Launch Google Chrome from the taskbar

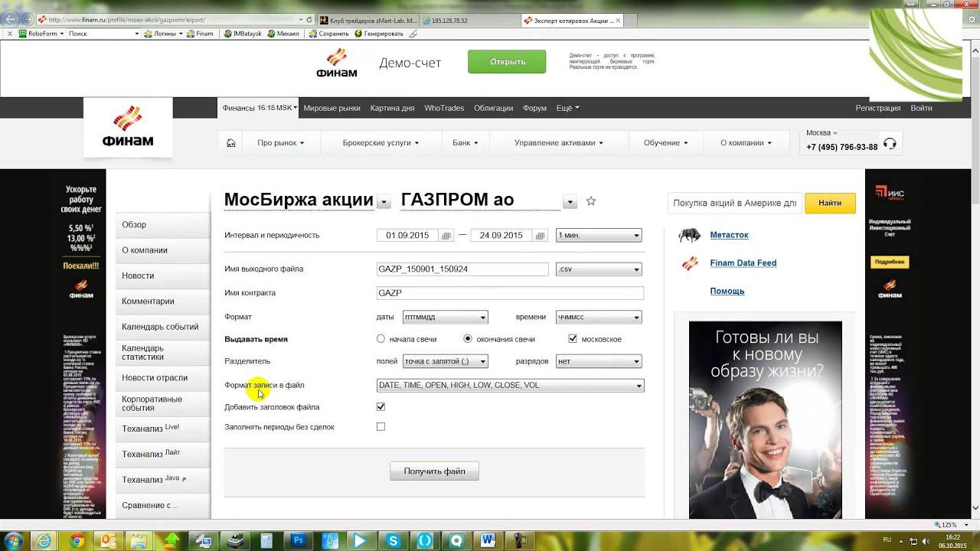77,540
